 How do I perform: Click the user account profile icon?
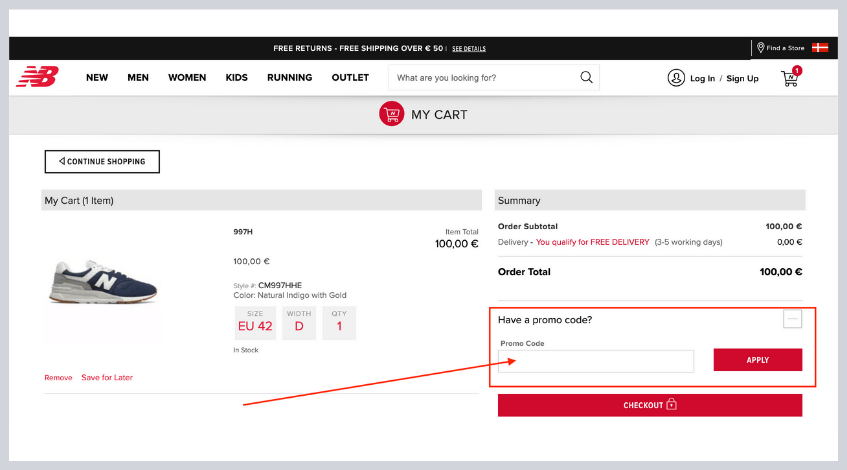pos(676,78)
